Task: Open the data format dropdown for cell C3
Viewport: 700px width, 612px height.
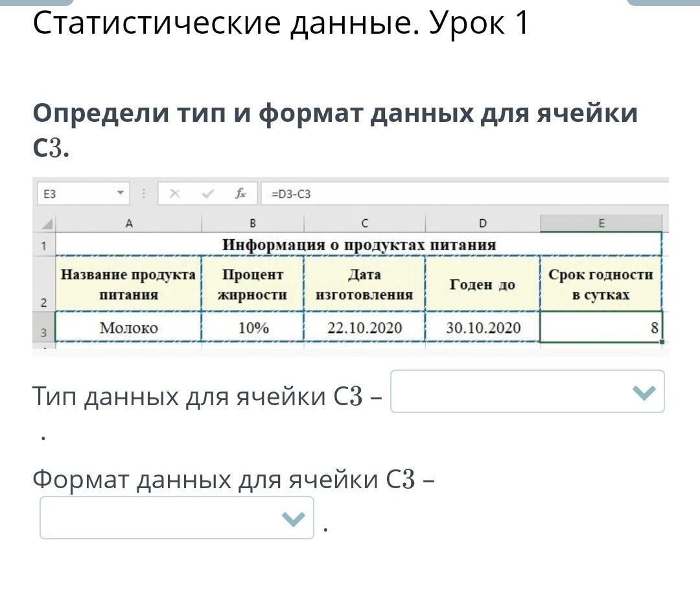Action: point(177,518)
